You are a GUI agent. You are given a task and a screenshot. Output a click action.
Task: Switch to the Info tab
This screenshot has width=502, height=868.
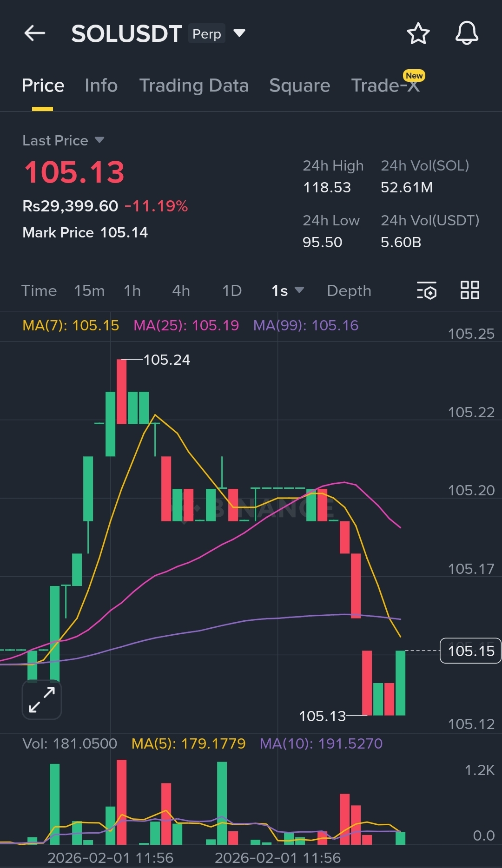pos(101,85)
